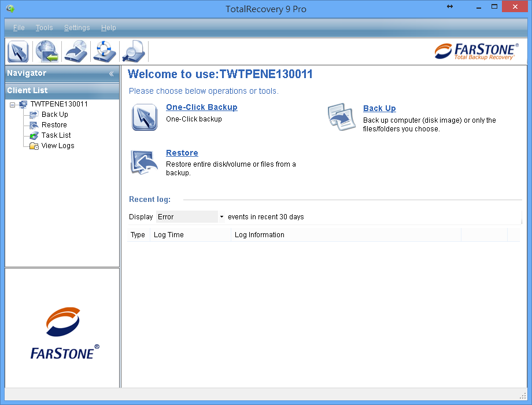Select Task List in the Client List

click(x=57, y=135)
